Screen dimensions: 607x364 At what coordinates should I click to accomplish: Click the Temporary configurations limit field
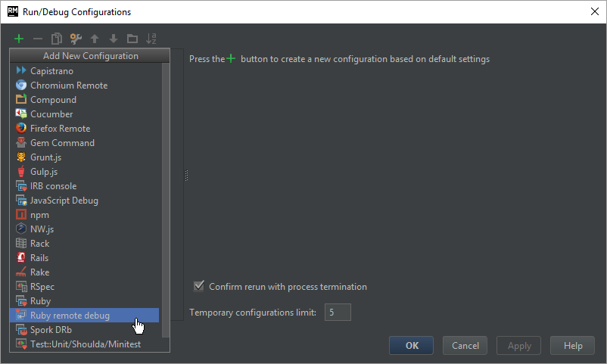[338, 313]
